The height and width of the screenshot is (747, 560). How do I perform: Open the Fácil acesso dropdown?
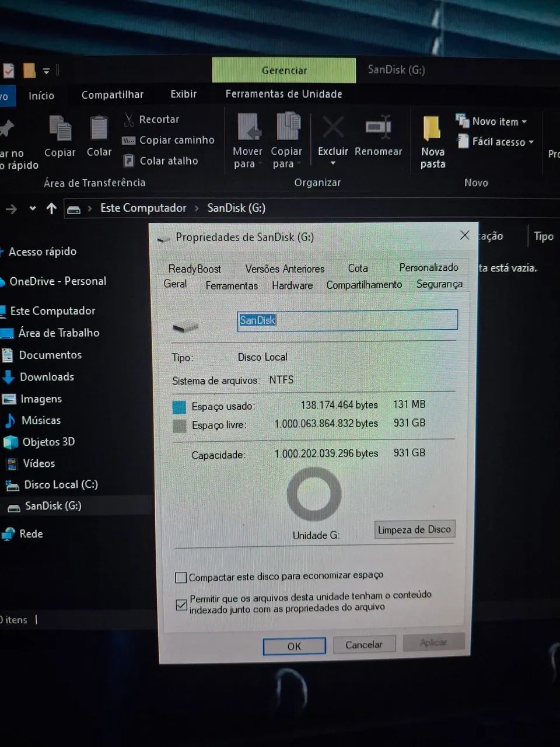tap(495, 141)
